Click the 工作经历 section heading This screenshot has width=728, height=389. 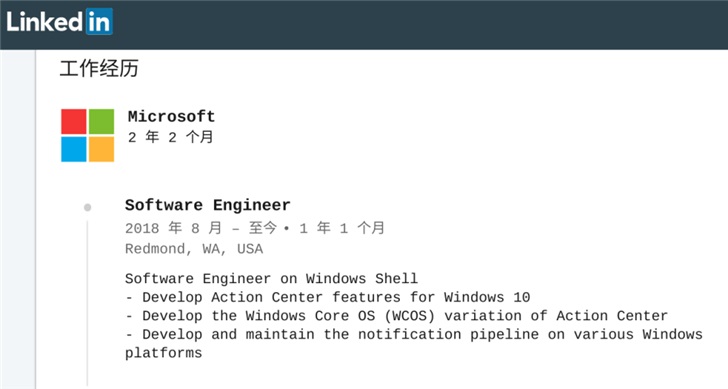(x=99, y=68)
